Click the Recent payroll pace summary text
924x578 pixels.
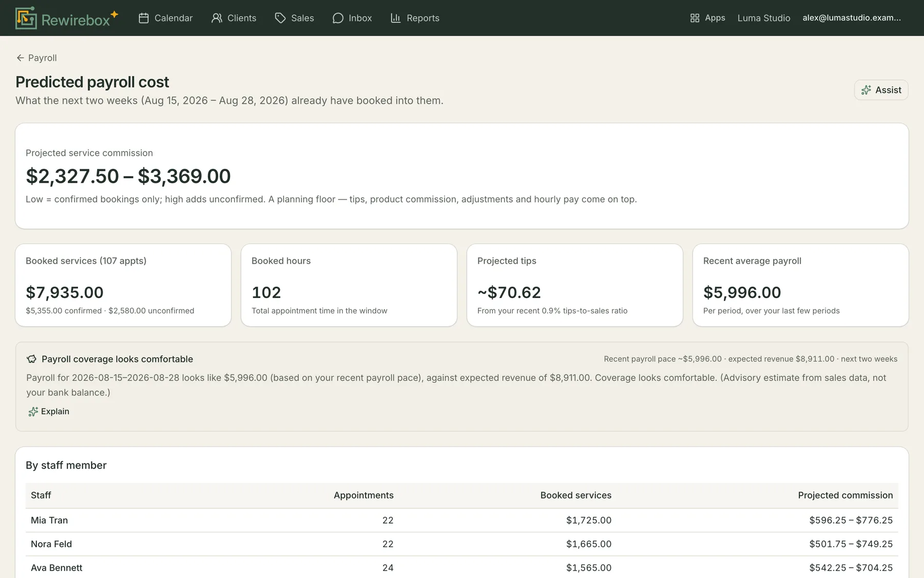(x=750, y=359)
